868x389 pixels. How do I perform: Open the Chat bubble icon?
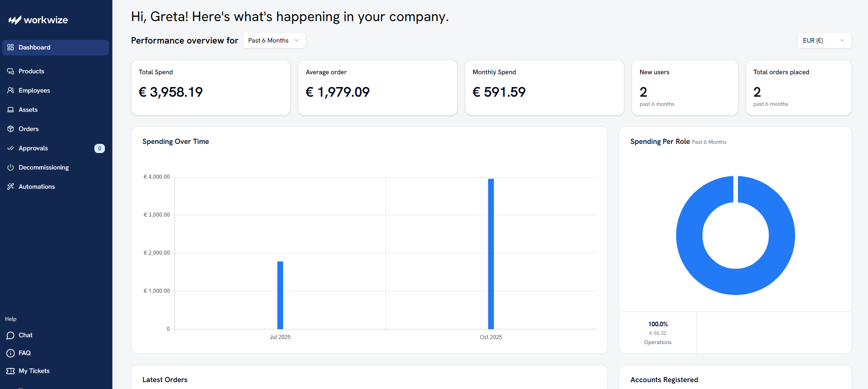click(x=11, y=335)
